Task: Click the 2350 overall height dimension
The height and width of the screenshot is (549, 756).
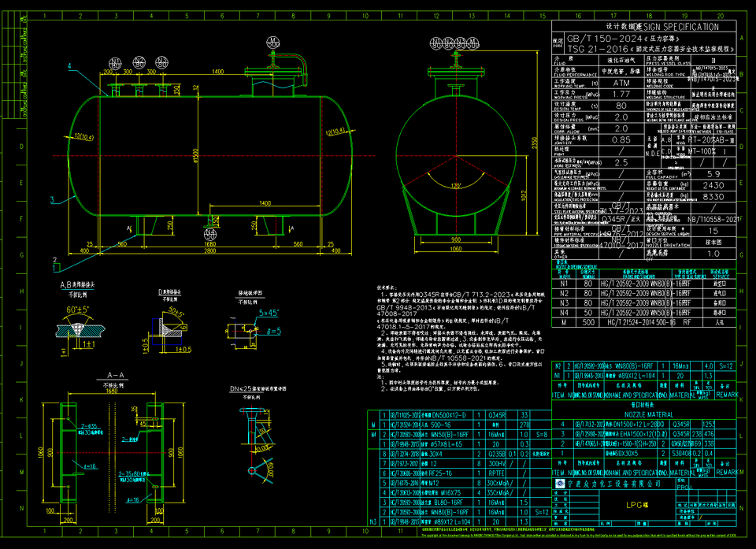Action: pos(534,143)
